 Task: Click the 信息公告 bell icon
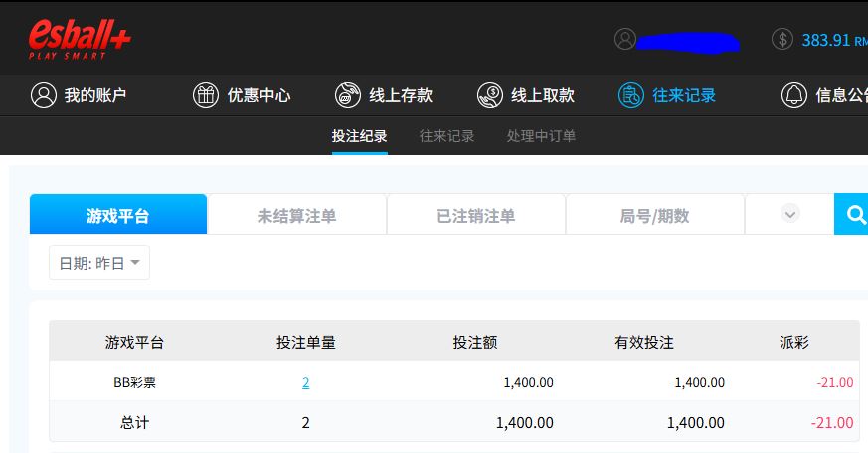click(x=794, y=95)
